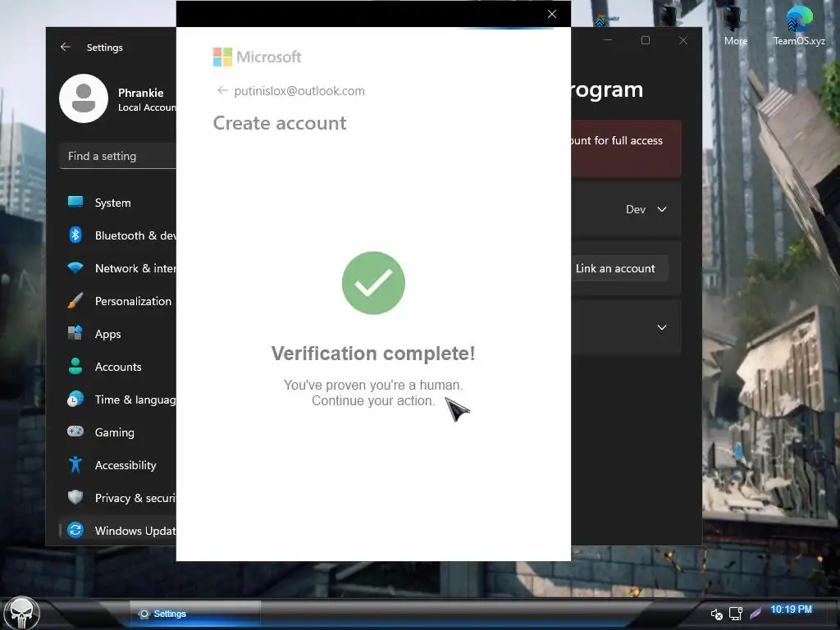Go back using the Settings back arrow
This screenshot has width=840, height=630.
click(x=66, y=47)
